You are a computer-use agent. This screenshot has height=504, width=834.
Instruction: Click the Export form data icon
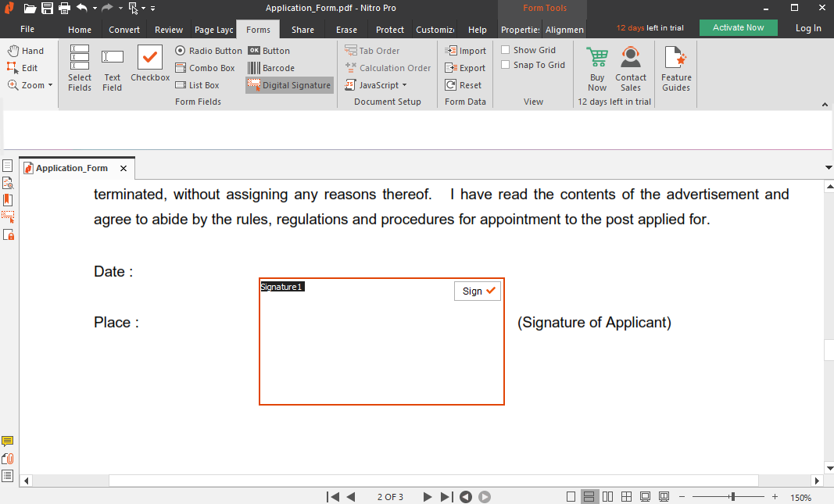(x=465, y=67)
